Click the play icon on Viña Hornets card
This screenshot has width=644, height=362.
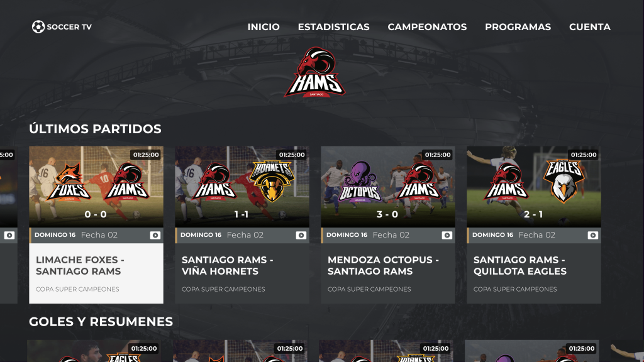[x=301, y=235]
